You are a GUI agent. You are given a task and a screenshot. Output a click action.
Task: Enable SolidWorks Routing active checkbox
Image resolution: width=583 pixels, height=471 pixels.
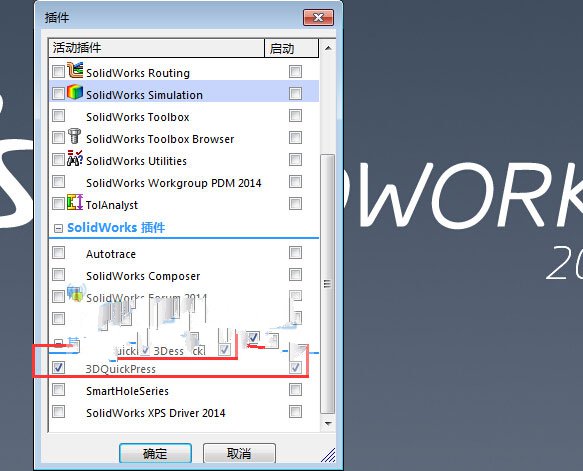(x=58, y=71)
